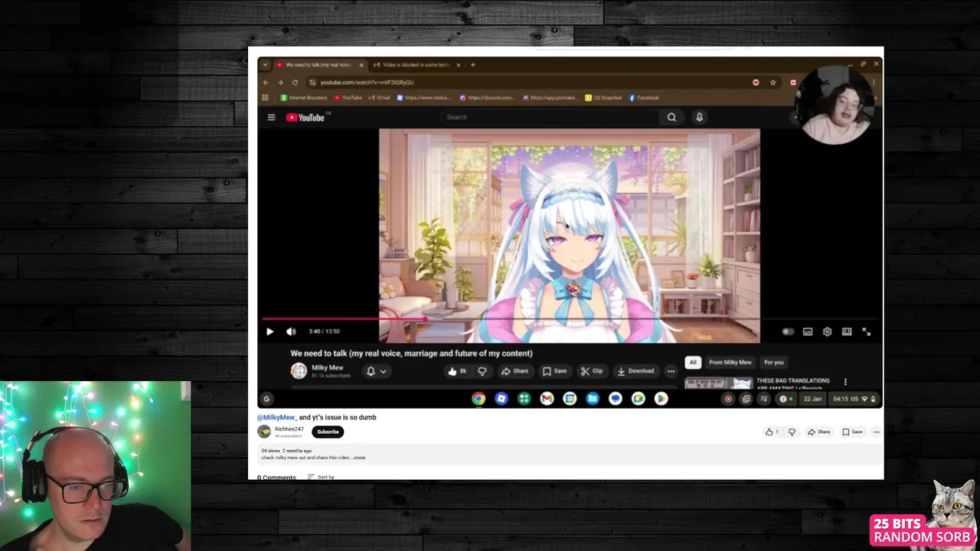Select the 'All' filter chip

693,362
